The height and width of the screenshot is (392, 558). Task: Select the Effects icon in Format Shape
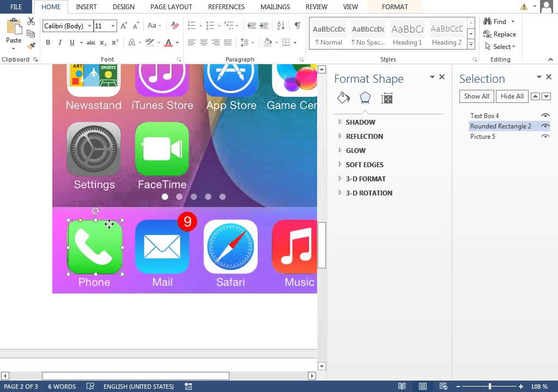click(x=365, y=97)
